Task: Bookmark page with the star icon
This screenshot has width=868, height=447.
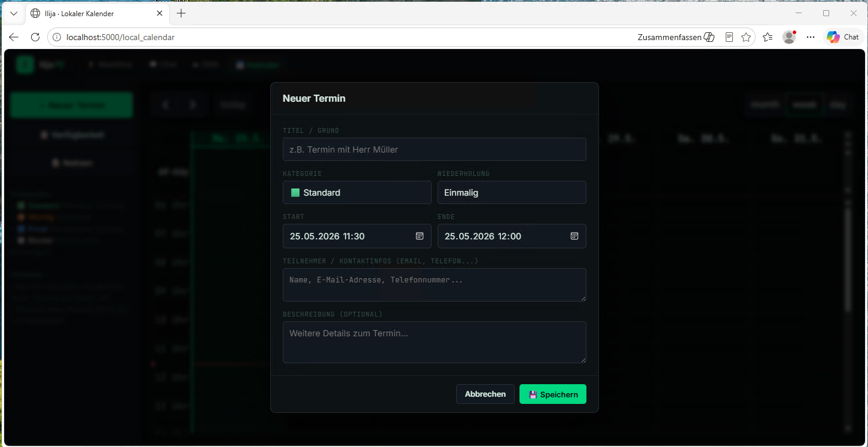Action: pyautogui.click(x=746, y=37)
